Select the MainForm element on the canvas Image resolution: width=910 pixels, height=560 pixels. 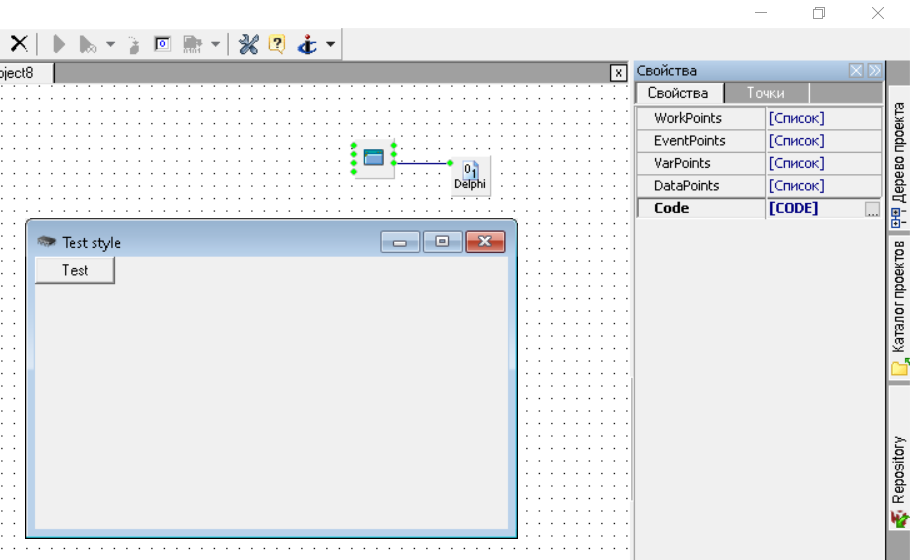[x=374, y=157]
